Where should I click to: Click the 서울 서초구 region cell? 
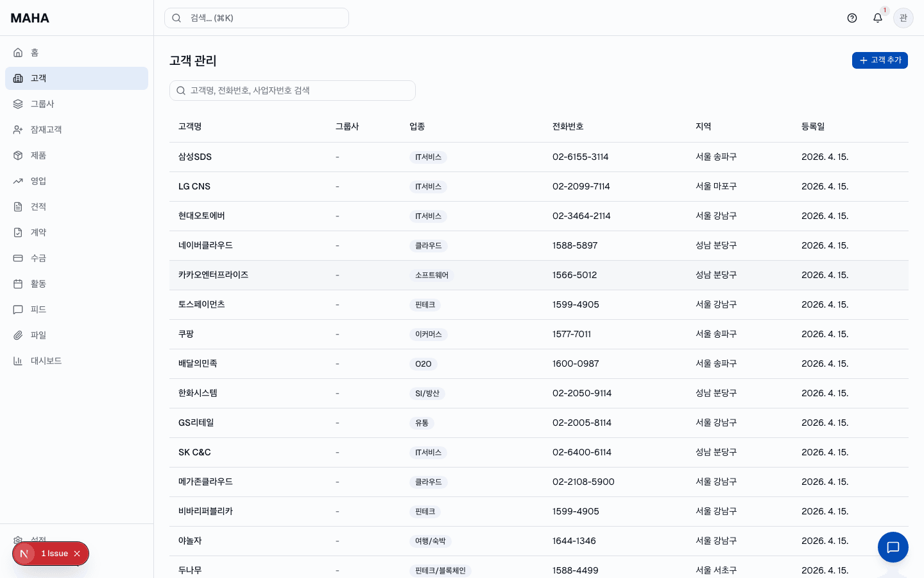716,570
